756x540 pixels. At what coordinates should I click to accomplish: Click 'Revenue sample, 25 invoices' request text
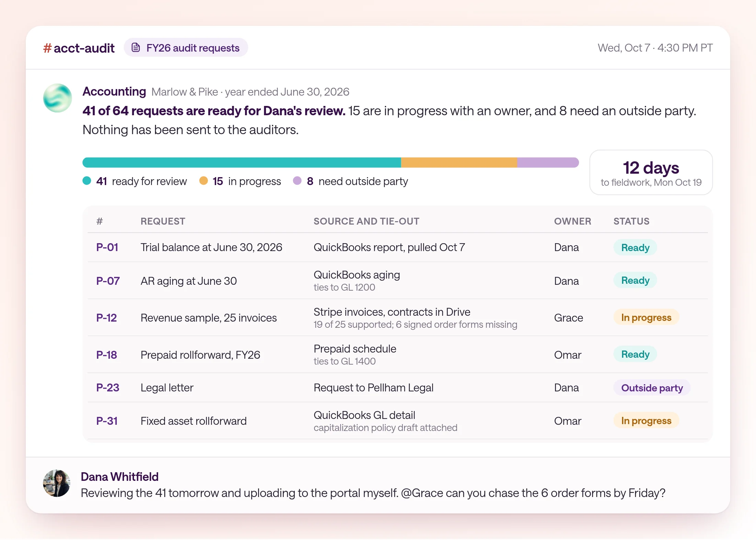tap(209, 318)
